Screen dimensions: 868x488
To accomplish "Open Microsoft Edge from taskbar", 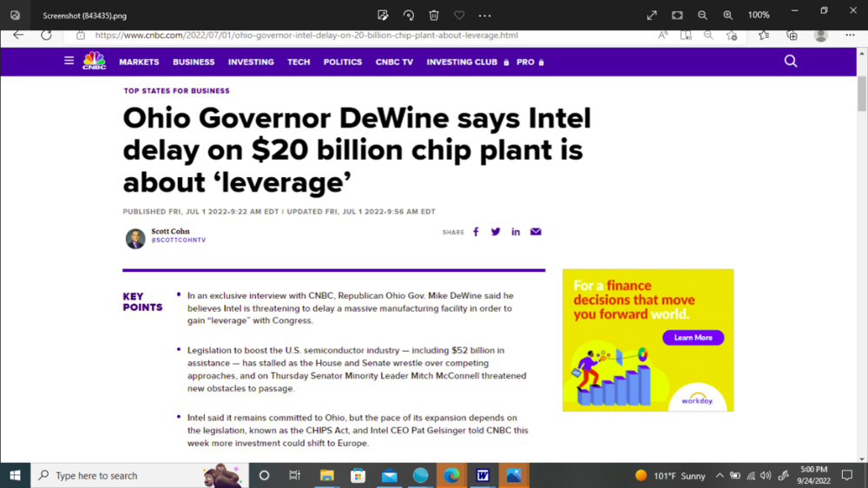I will click(451, 475).
